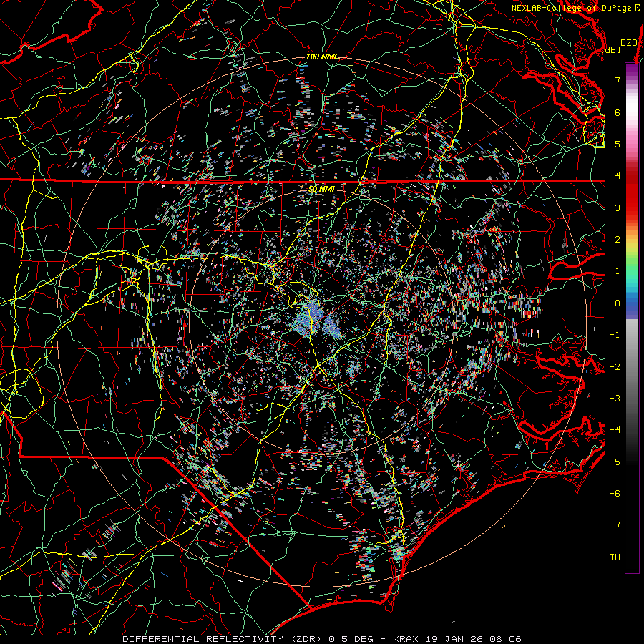Screen dimensions: 644x644
Task: Click the "100 NMI" range ring label
Action: click(321, 57)
